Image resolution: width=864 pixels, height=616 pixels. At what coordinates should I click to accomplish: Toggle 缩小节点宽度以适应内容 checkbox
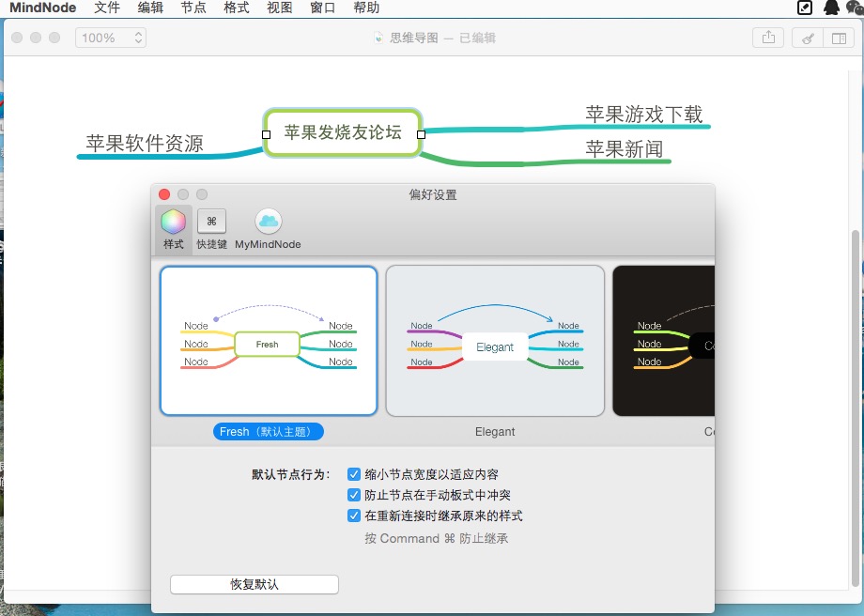click(354, 474)
